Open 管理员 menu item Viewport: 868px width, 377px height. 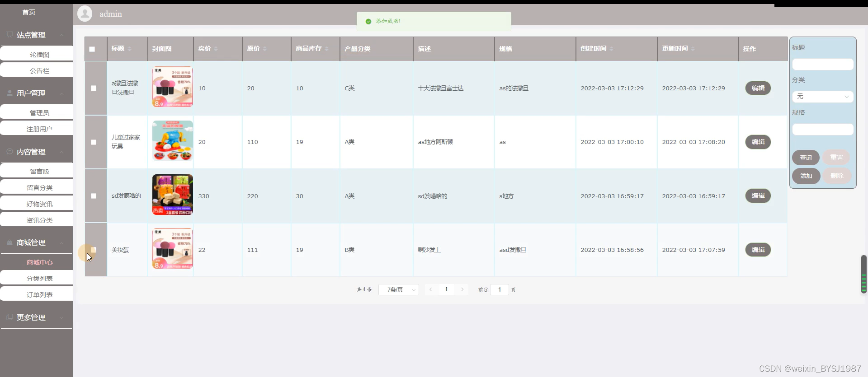37,112
